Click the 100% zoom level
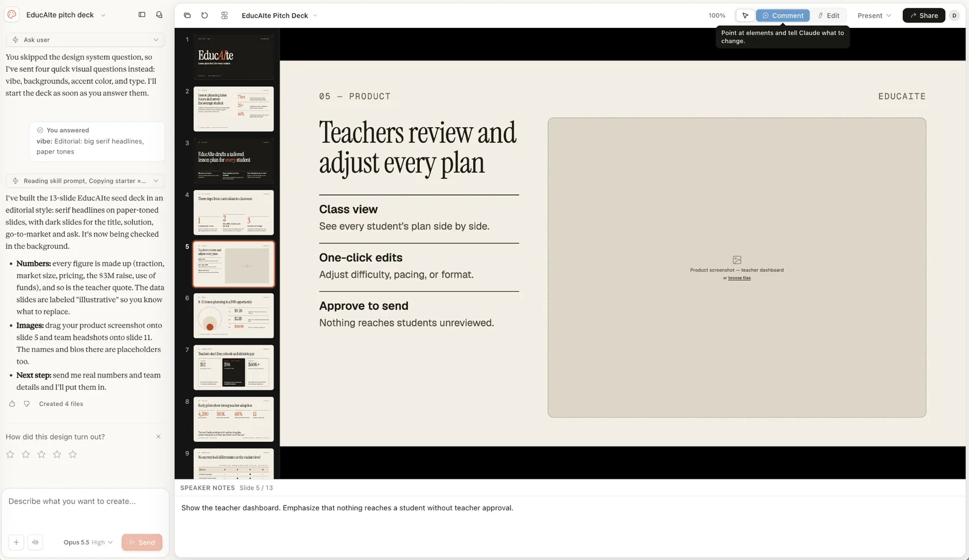 717,16
